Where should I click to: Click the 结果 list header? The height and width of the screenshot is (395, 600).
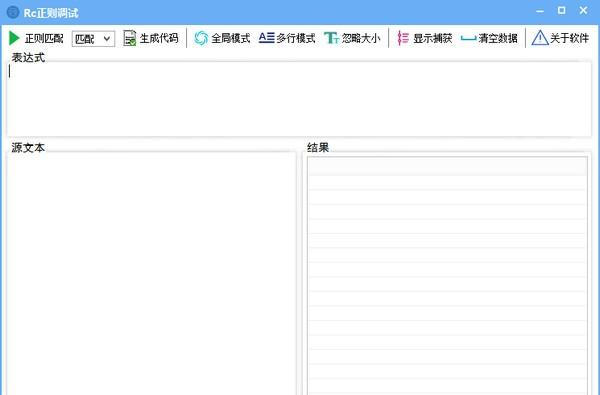447,166
